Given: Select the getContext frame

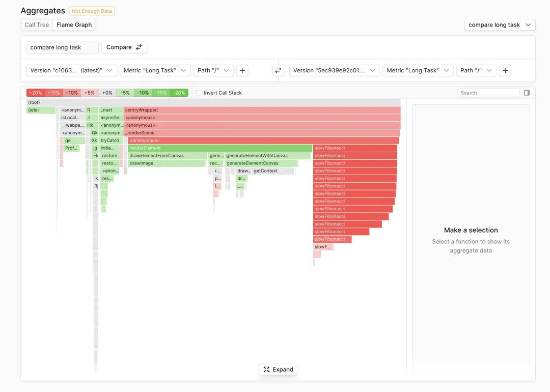Looking at the screenshot, I should pos(273,171).
